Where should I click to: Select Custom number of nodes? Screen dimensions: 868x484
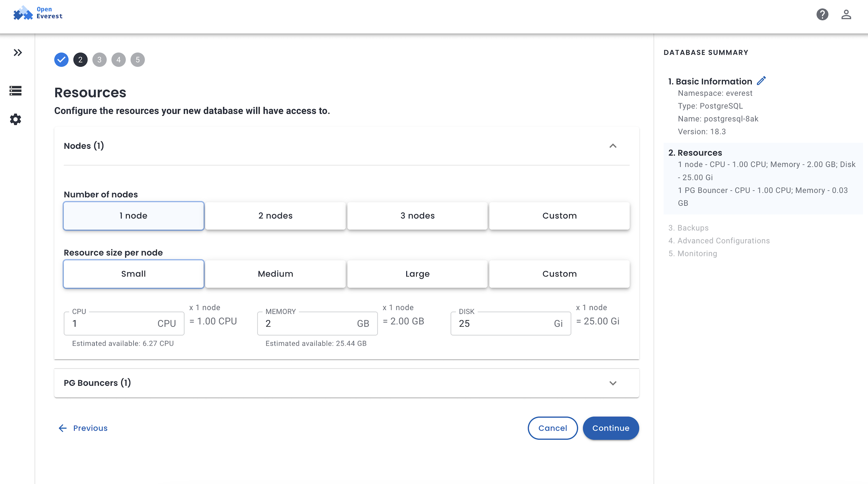[559, 216]
